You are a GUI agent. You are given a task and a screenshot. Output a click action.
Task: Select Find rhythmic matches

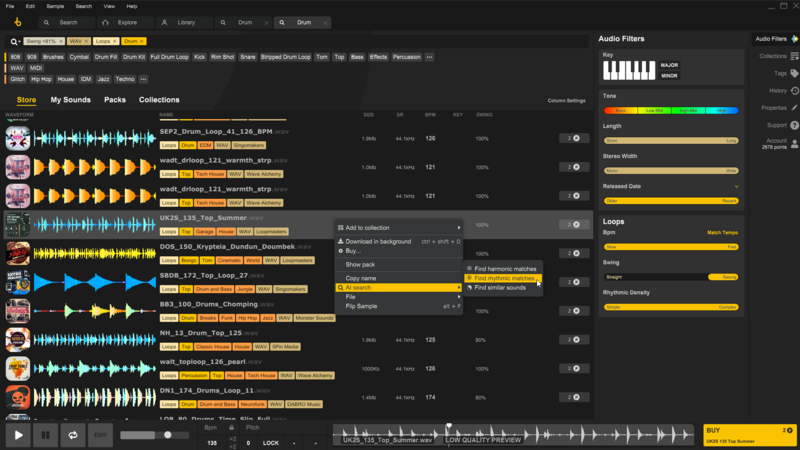point(503,278)
